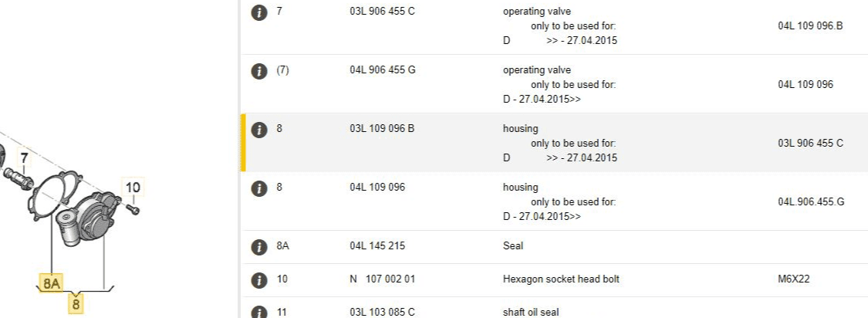Show info for 04L 109 096 housing row
The width and height of the screenshot is (868, 318).
pos(260,188)
